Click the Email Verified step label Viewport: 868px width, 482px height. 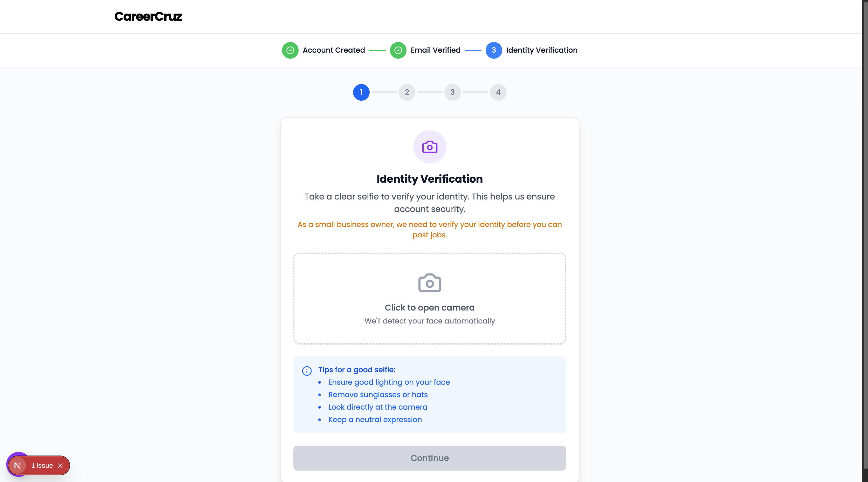click(x=435, y=50)
